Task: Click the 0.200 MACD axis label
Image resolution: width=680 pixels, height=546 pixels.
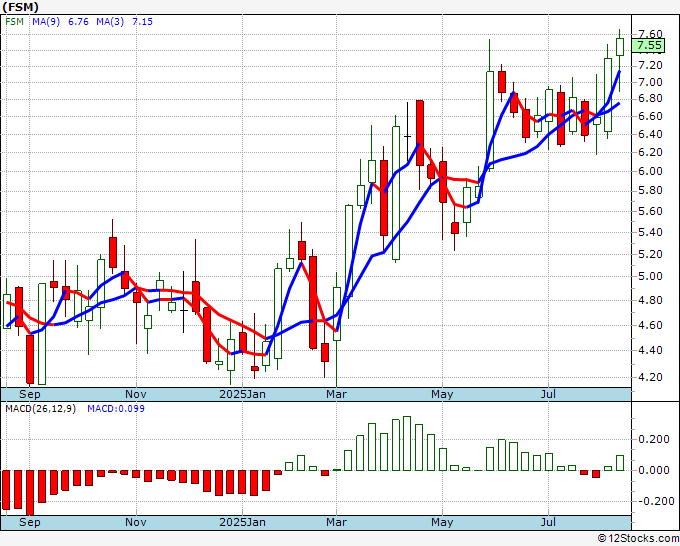Action: (654, 439)
